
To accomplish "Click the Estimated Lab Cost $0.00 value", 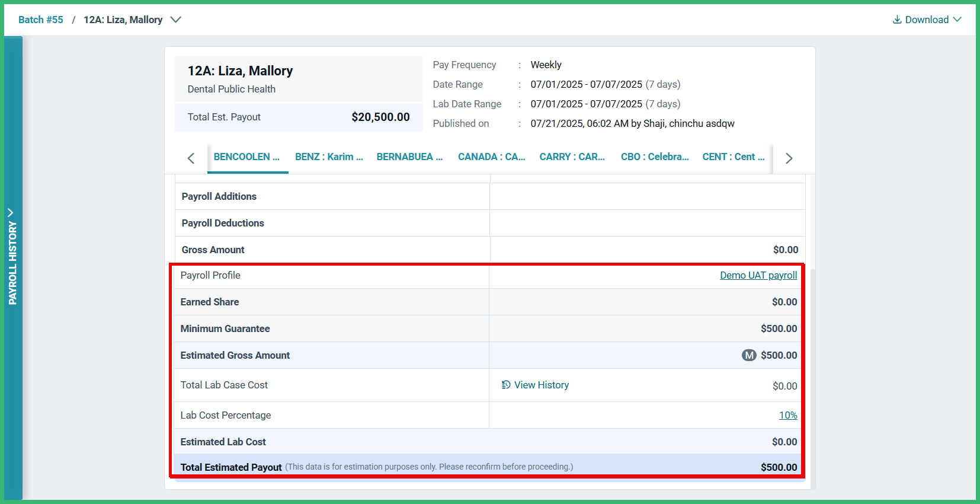I will click(x=784, y=442).
